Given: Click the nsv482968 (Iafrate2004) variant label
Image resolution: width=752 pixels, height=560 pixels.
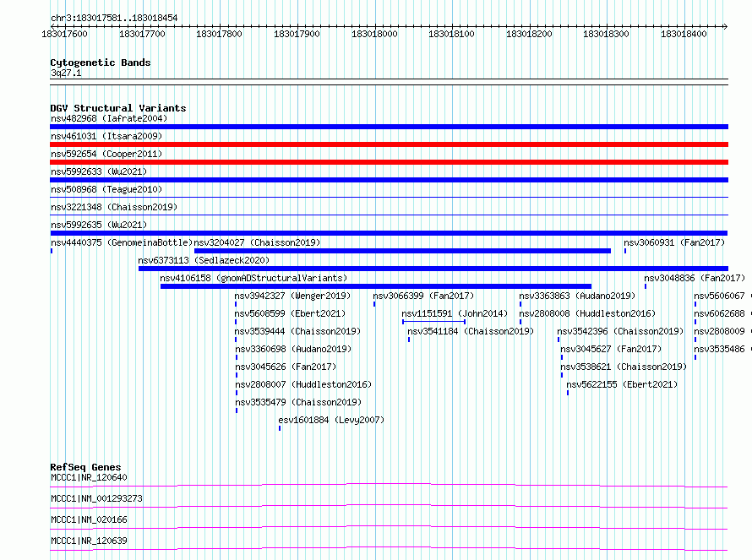Looking at the screenshot, I should pos(109,118).
